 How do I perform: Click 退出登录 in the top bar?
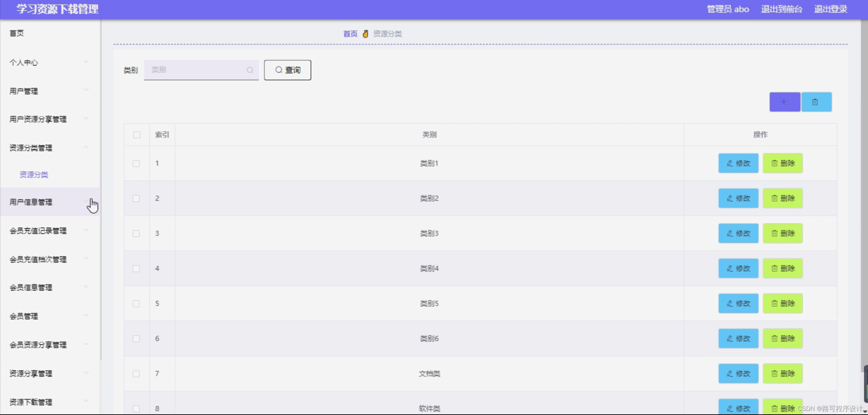tap(830, 9)
